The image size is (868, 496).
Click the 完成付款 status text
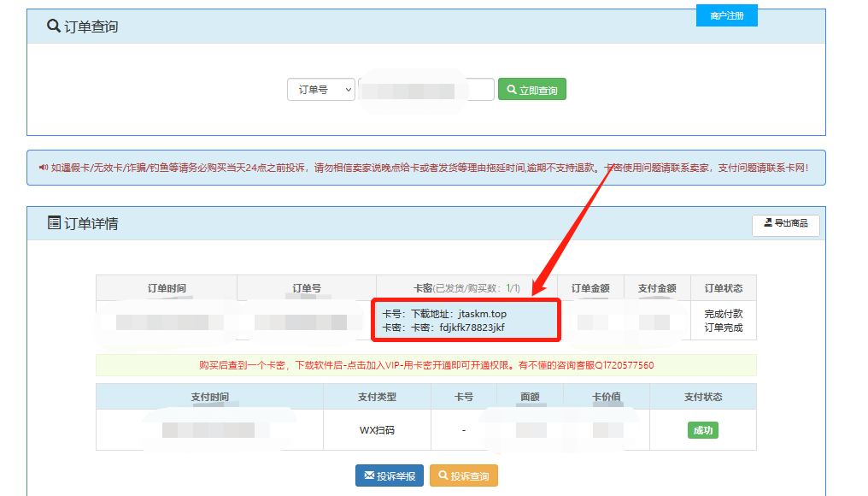(723, 314)
